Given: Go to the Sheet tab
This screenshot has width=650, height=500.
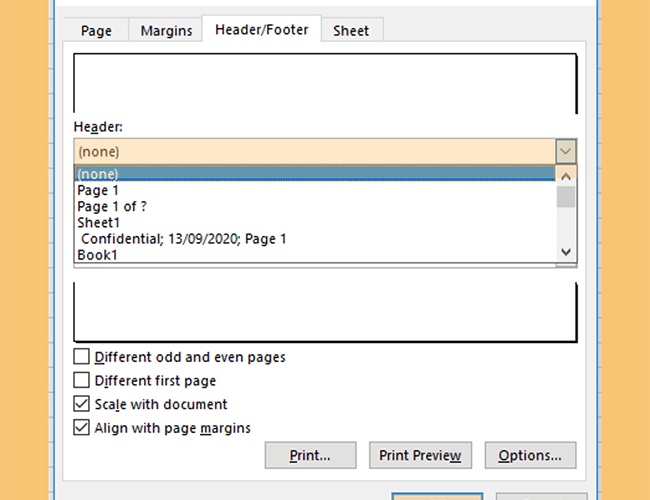Looking at the screenshot, I should pyautogui.click(x=352, y=30).
